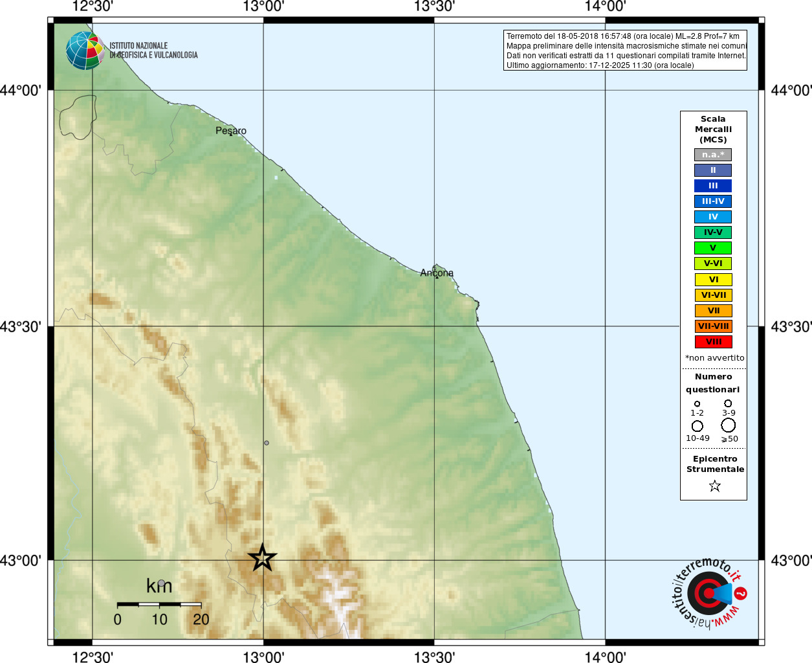This screenshot has height=663, width=812.
Task: Click the legend star under Epicentro Strumentale
Action: (715, 486)
